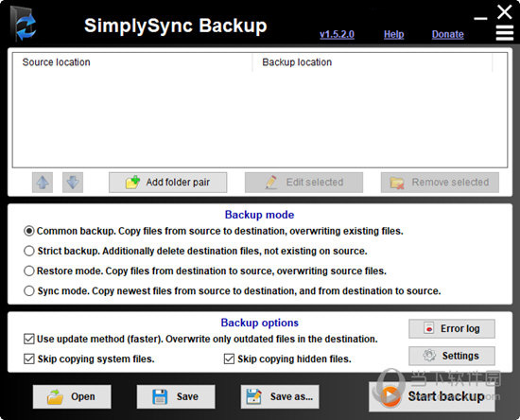This screenshot has width=520, height=420.
Task: Start the backup
Action: click(x=432, y=396)
